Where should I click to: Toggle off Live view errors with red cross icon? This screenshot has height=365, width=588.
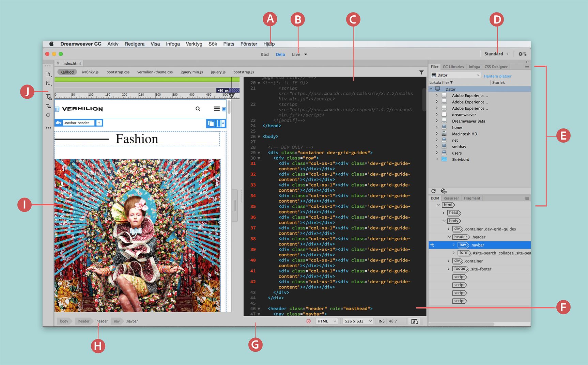308,321
